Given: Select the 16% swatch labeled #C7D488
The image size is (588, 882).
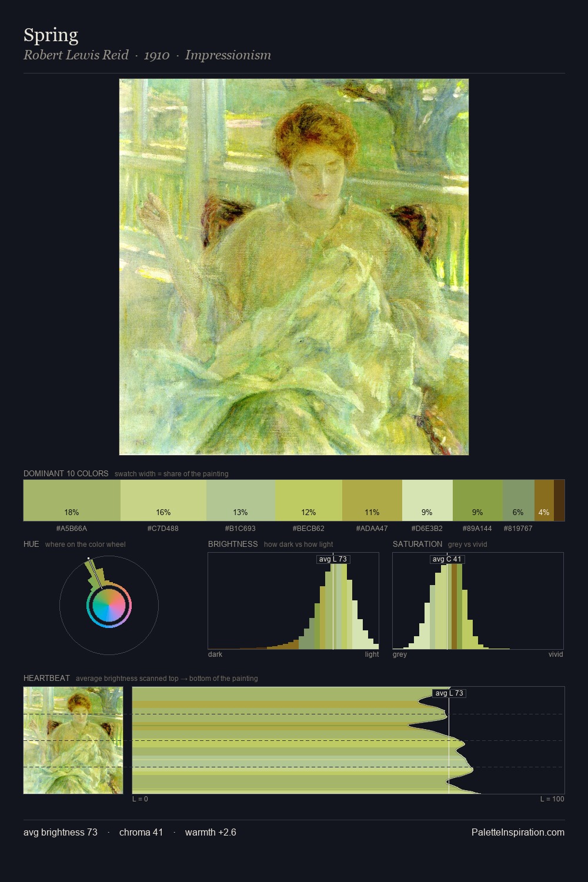Looking at the screenshot, I should tap(163, 500).
